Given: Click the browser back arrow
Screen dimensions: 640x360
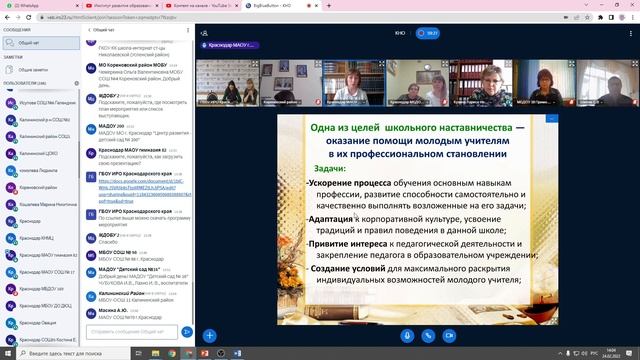Looking at the screenshot, I should click(7, 17).
